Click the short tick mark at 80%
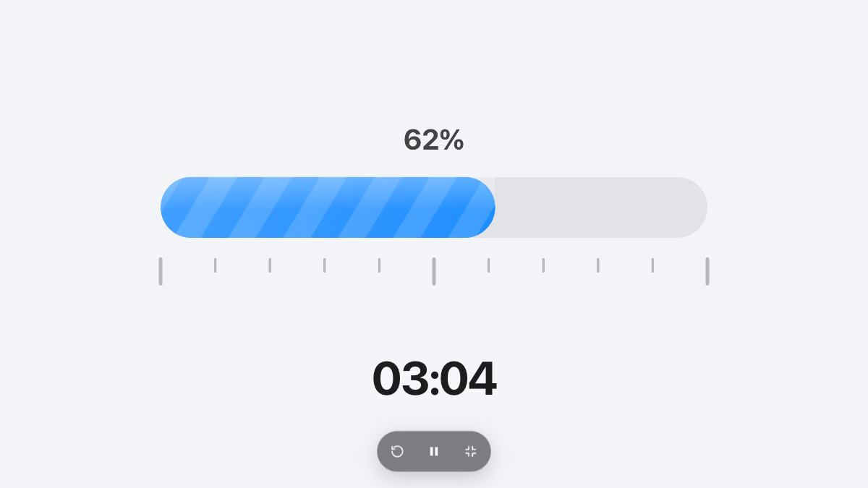 coord(598,265)
